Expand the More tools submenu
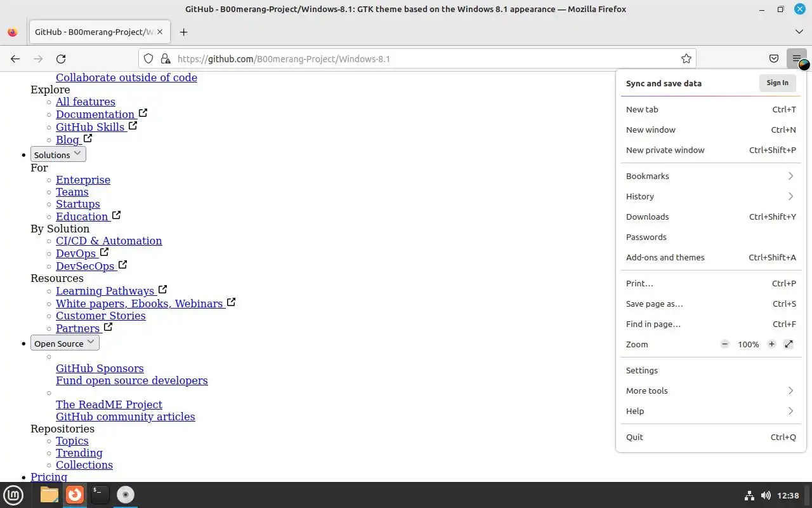 coord(710,391)
